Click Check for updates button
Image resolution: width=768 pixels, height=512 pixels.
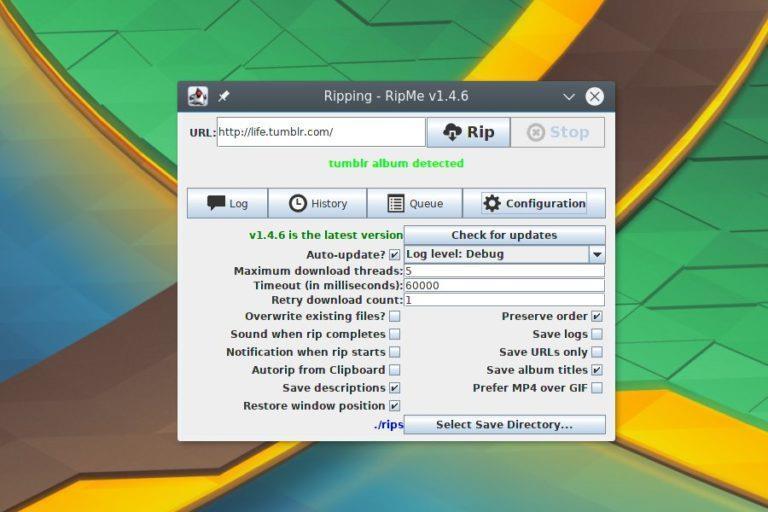coord(504,235)
